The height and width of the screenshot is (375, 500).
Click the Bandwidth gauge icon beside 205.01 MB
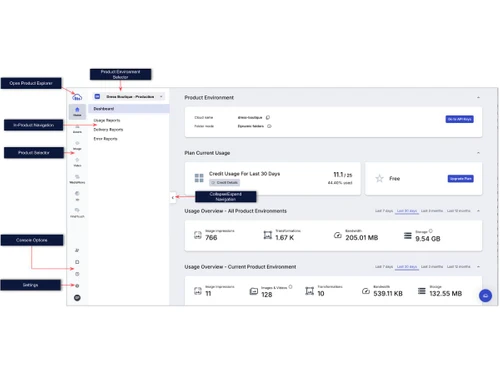pos(338,235)
